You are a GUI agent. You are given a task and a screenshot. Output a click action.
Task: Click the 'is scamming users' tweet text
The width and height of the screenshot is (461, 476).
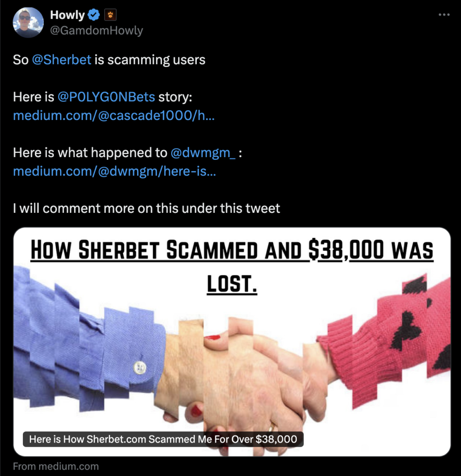click(150, 60)
